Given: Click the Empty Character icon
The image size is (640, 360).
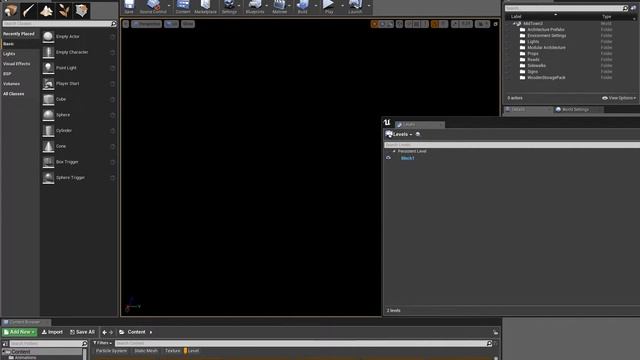Looking at the screenshot, I should 48,52.
